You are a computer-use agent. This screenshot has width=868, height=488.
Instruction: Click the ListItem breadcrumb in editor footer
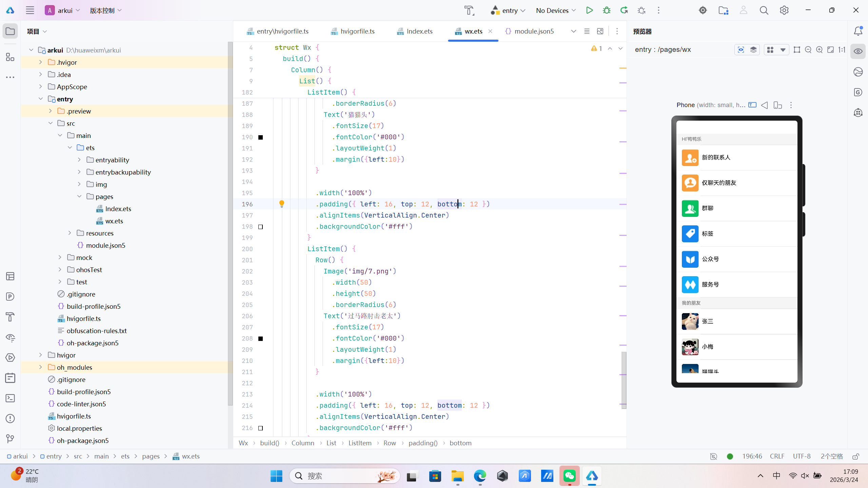(x=360, y=443)
